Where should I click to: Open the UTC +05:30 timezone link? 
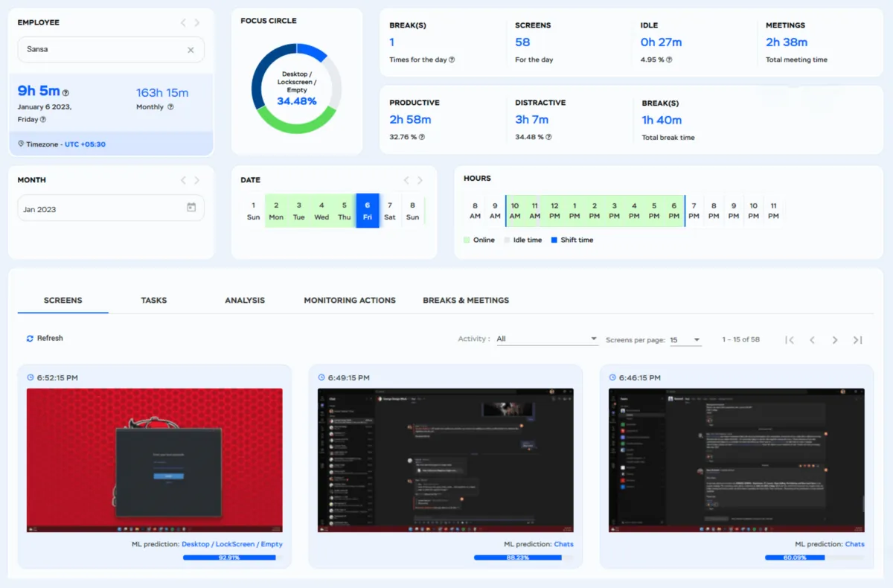tap(85, 144)
